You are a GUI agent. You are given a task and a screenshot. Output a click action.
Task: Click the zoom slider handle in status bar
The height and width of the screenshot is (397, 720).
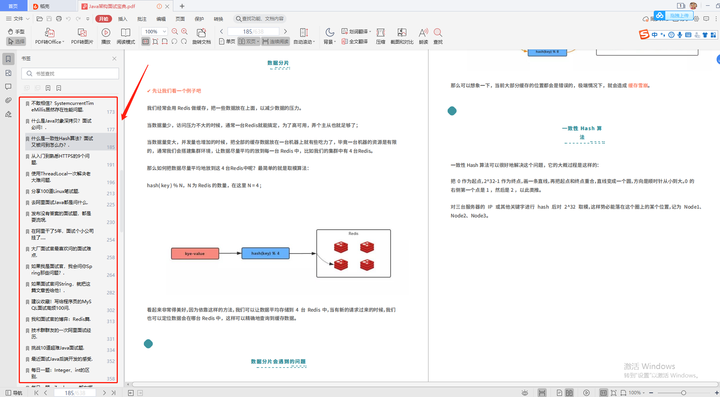coord(683,393)
